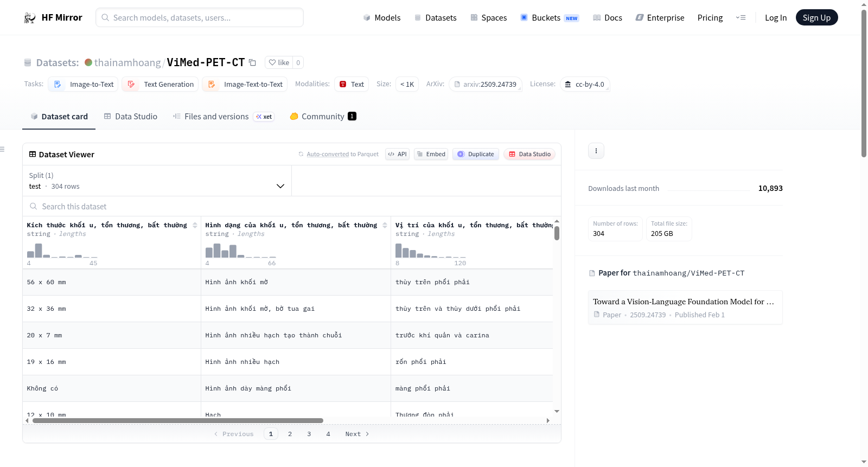Click the page vertical scrollbar
868x467 pixels.
(x=864, y=84)
